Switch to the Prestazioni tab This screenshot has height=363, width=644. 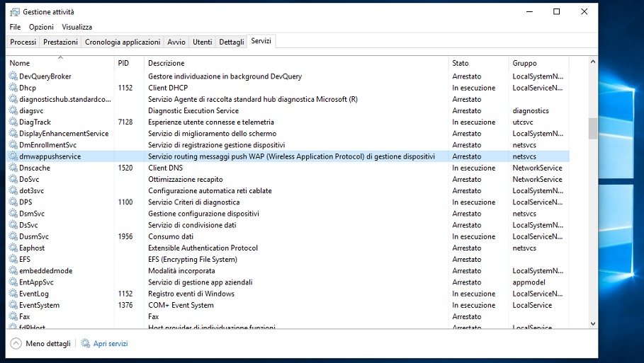coord(60,42)
